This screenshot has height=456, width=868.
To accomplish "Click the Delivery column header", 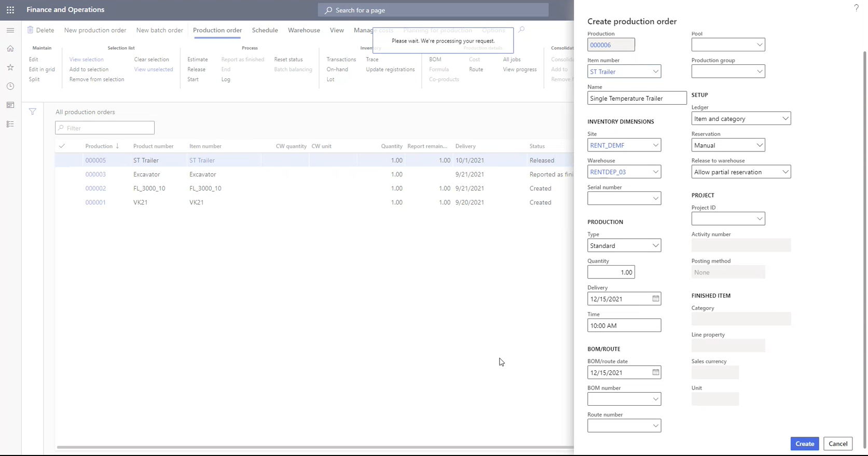I will 465,146.
